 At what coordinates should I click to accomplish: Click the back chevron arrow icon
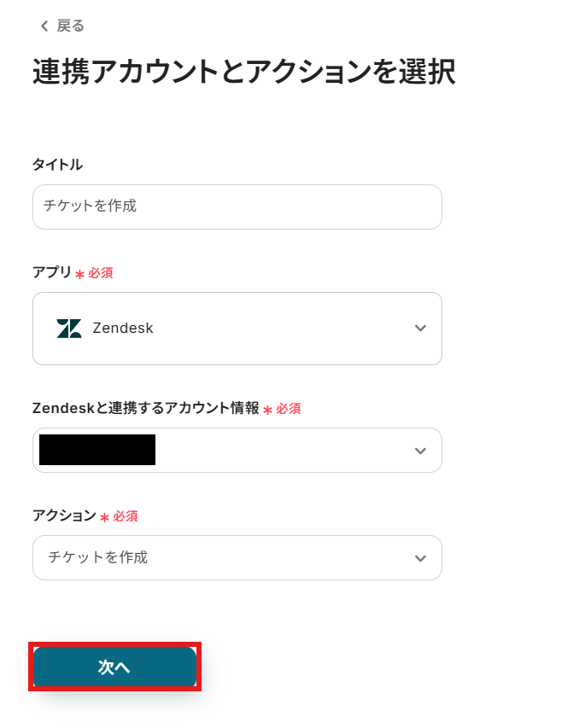[44, 26]
